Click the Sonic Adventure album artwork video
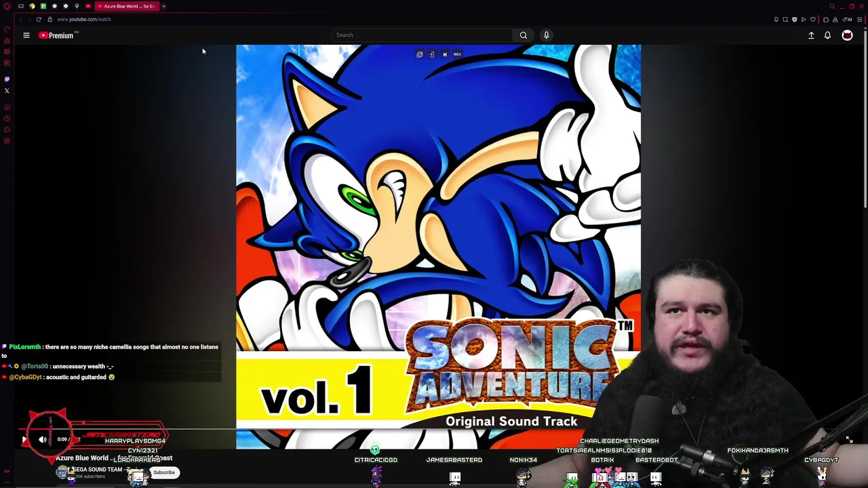Image resolution: width=868 pixels, height=488 pixels. point(438,247)
